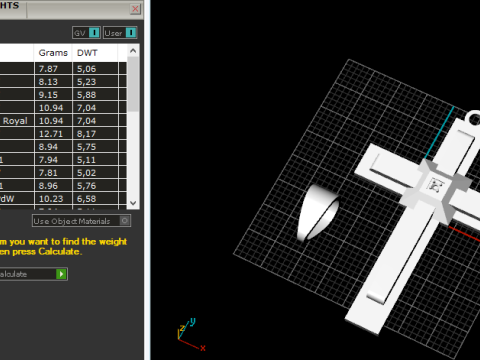The width and height of the screenshot is (480, 360).
Task: Click the weight table scrollbar thumb
Action: 133,84
